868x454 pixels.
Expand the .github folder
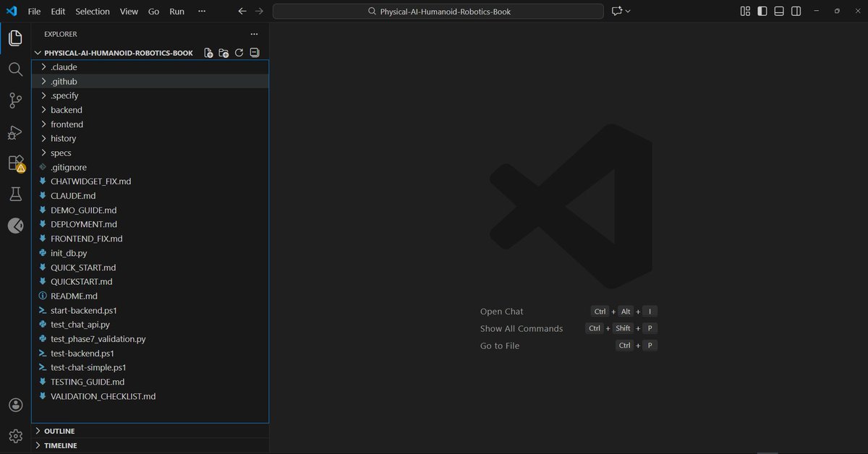pyautogui.click(x=150, y=82)
